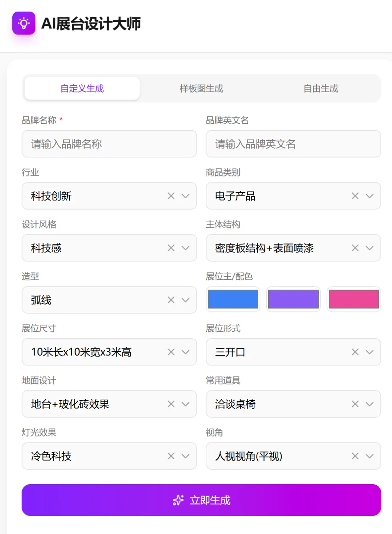The width and height of the screenshot is (392, 534).
Task: Clear the 科技感 design style selection
Action: coord(171,248)
